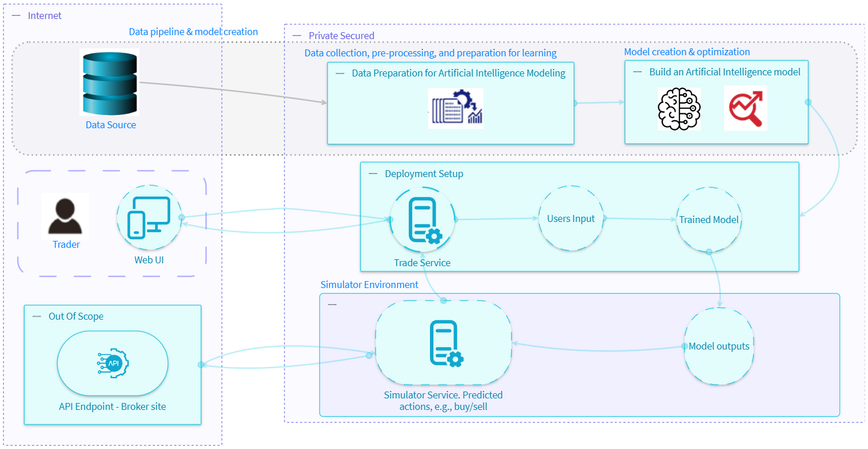The width and height of the screenshot is (868, 449).
Task: Click the Model creation & optimization heading
Action: pos(686,52)
